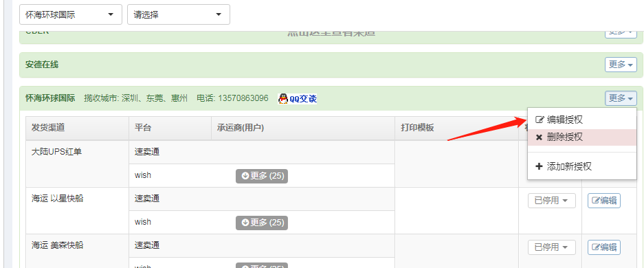Select the 海运 以星快船 channel cell
This screenshot has height=268, width=644.
(x=77, y=210)
